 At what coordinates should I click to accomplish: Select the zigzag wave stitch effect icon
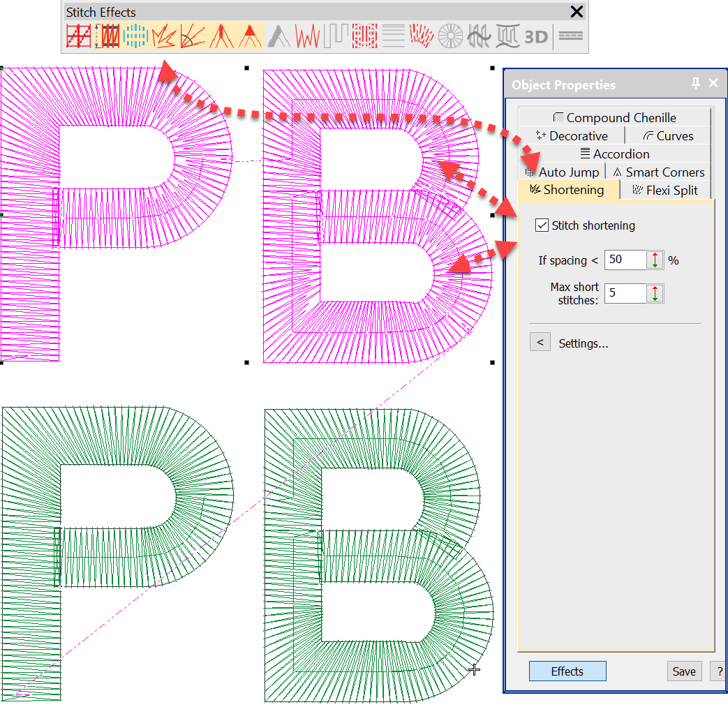point(306,36)
